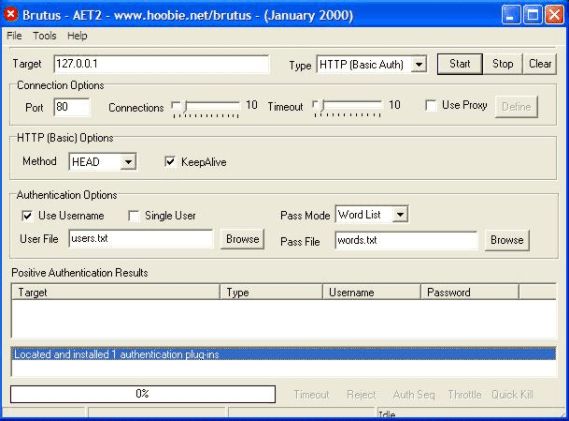This screenshot has width=569, height=421.
Task: Browse for the Pass File
Action: tap(507, 240)
